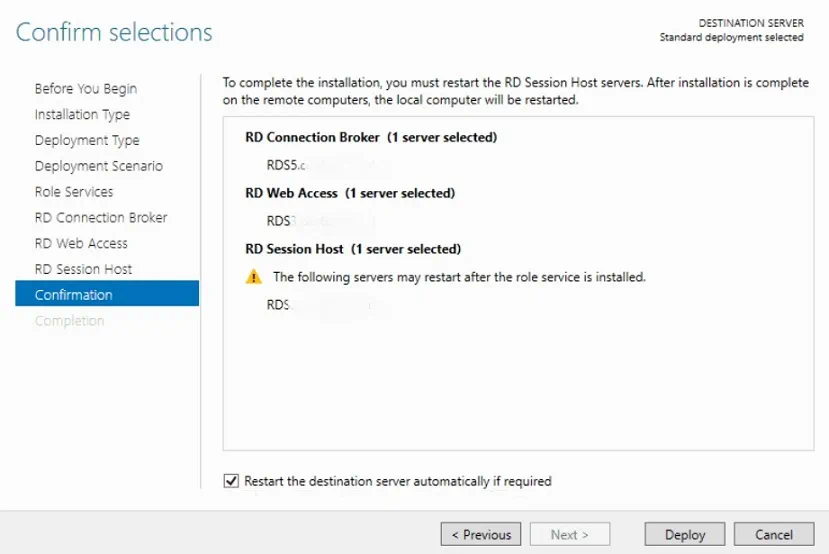Screen dimensions: 829x554
Task: Open the Before You Begin step
Action: click(86, 89)
